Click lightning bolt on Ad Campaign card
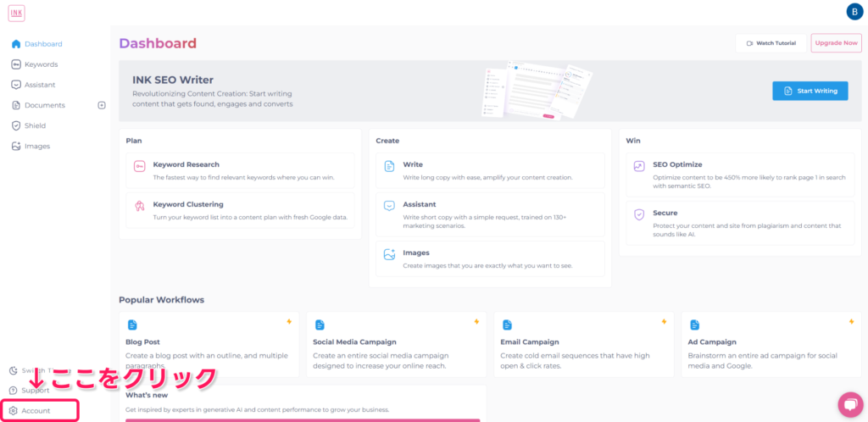Image resolution: width=868 pixels, height=422 pixels. [x=851, y=321]
